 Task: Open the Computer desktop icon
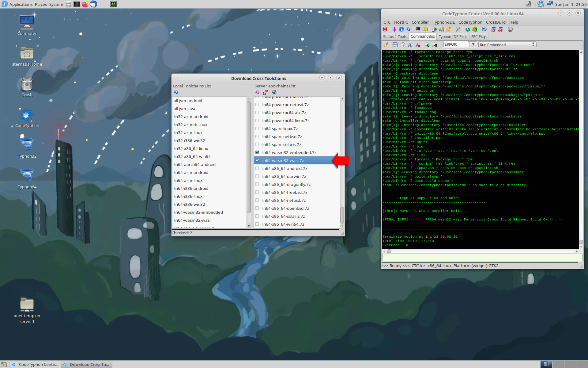click(27, 25)
